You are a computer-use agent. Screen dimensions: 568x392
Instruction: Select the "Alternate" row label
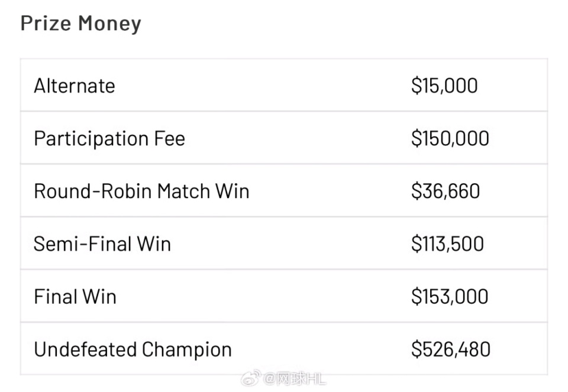(x=75, y=86)
